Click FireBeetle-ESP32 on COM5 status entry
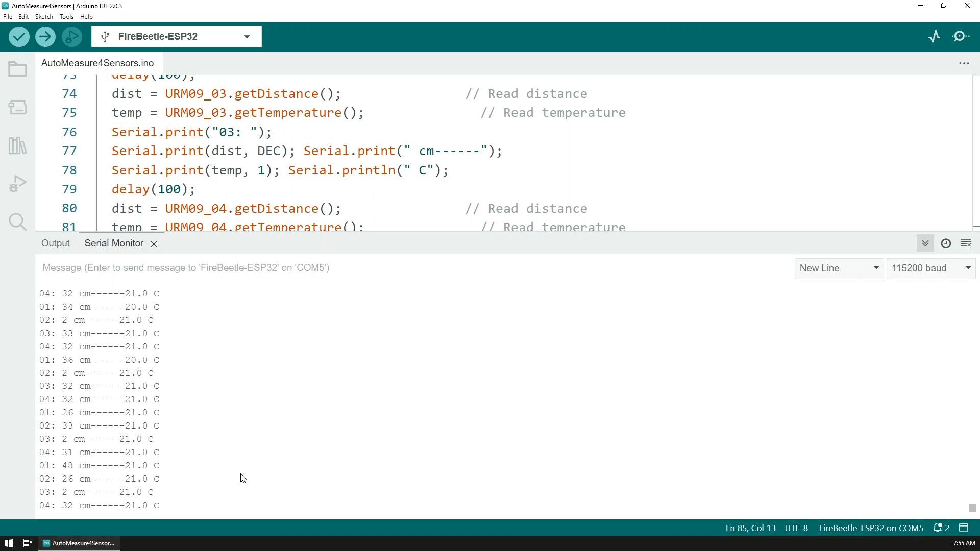Screen dimensions: 980x551 coord(871,528)
